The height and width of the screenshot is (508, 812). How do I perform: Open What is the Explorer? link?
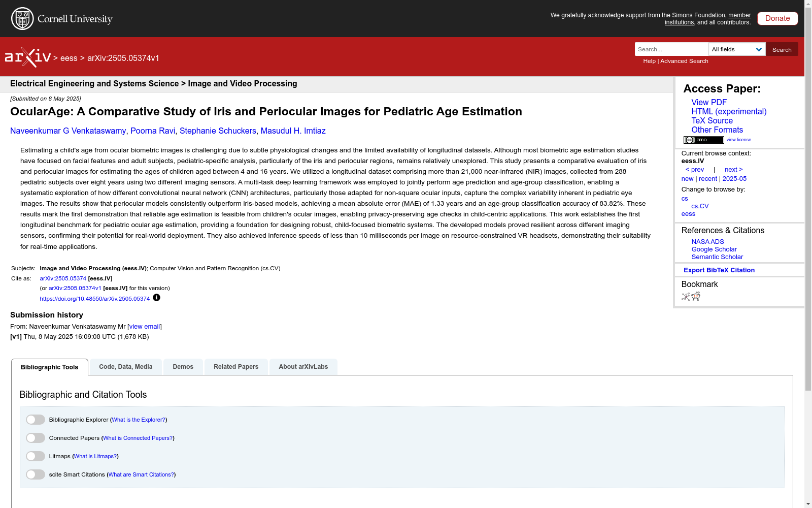pos(139,420)
